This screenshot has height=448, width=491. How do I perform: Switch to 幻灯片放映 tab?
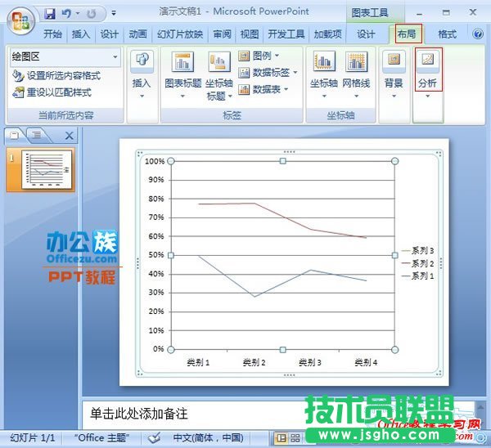(180, 34)
